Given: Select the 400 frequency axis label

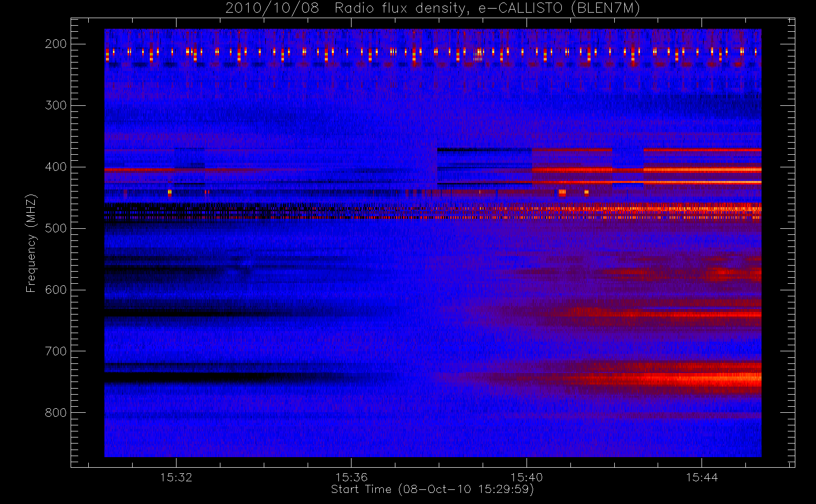Looking at the screenshot, I should pos(56,167).
